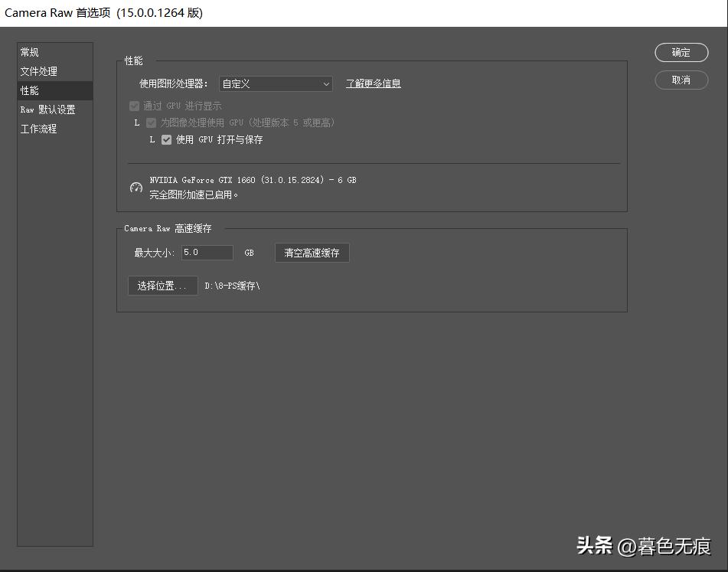This screenshot has height=572, width=728.
Task: Switch to the 常规 settings section
Action: point(29,52)
